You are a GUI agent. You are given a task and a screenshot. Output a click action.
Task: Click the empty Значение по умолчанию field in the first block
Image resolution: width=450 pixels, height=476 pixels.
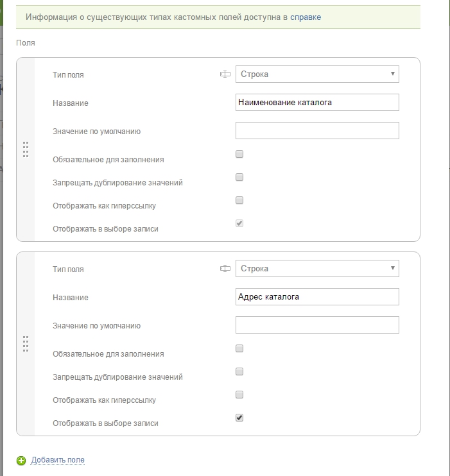(317, 131)
